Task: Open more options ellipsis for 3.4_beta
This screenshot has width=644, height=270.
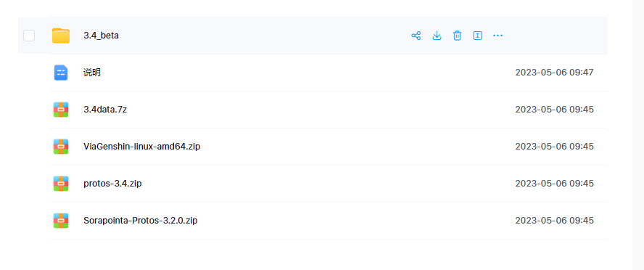Action: click(x=498, y=36)
